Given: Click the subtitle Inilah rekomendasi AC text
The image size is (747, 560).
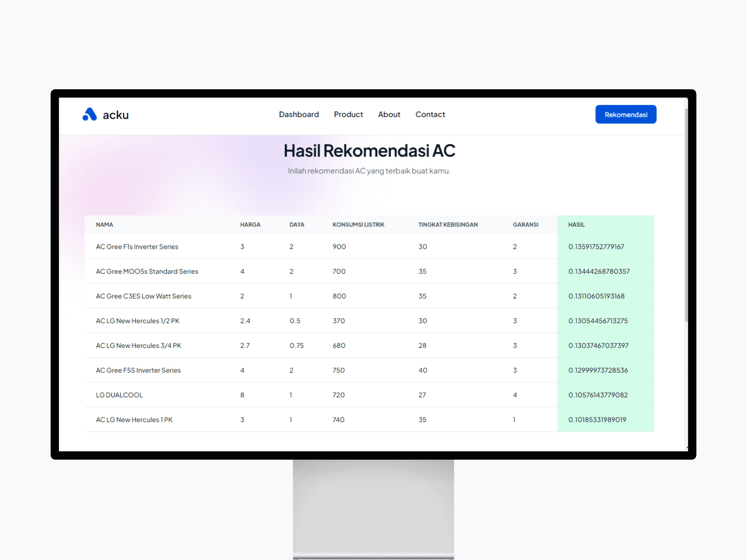Looking at the screenshot, I should coord(369,171).
